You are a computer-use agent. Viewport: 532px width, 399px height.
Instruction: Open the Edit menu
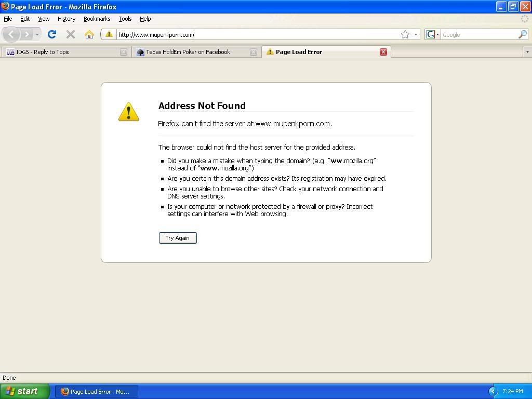[x=25, y=19]
